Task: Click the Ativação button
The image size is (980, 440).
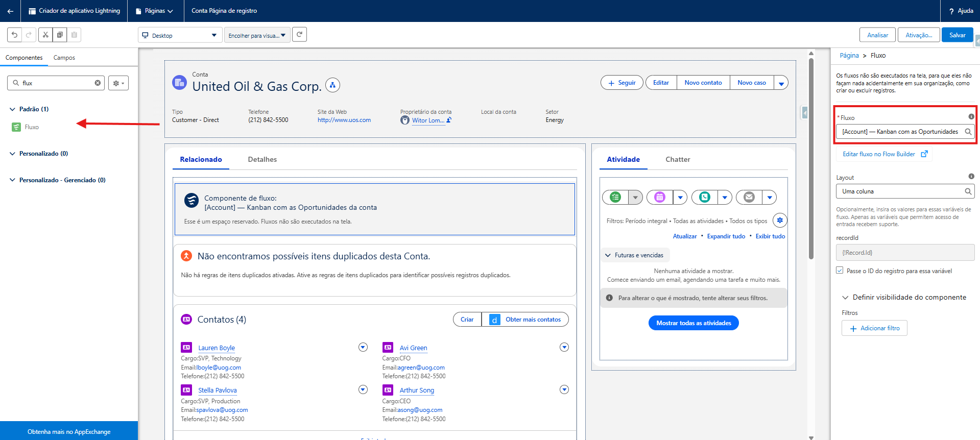Action: (x=919, y=35)
